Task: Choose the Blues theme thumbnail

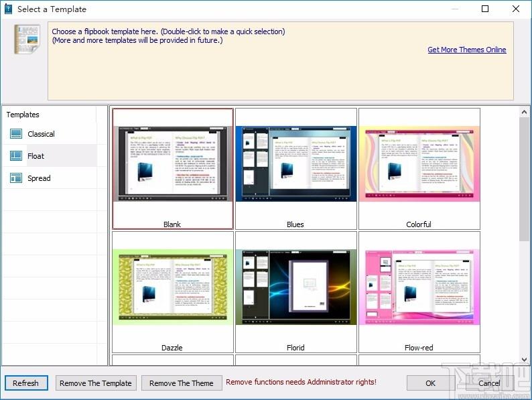Action: coord(296,164)
